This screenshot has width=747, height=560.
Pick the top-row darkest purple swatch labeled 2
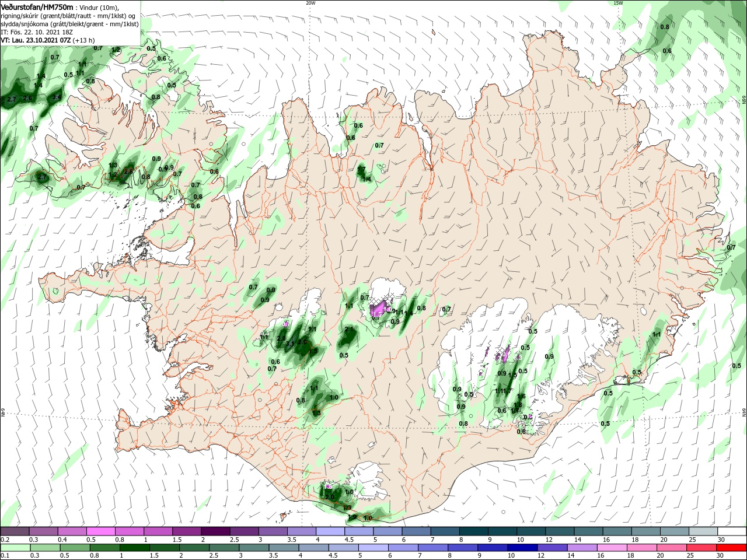pos(215,531)
